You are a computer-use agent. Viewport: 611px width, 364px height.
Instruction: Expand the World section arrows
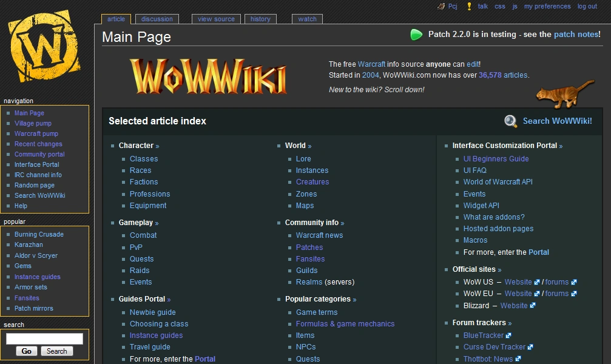pyautogui.click(x=309, y=147)
